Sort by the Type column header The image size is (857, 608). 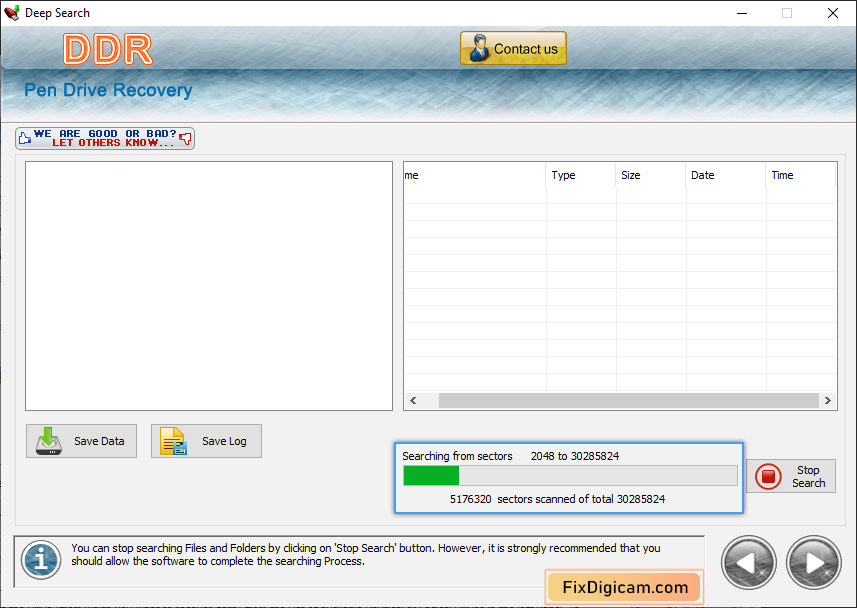[x=580, y=175]
